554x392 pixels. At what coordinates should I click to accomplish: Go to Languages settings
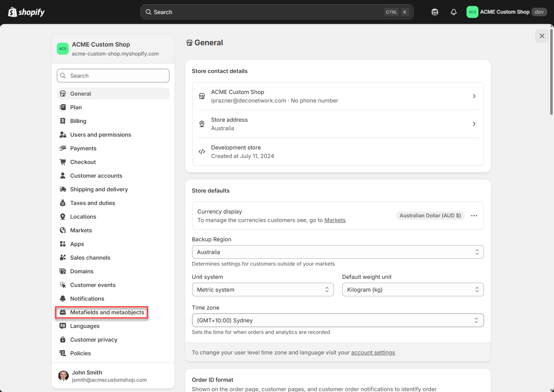pyautogui.click(x=113, y=326)
